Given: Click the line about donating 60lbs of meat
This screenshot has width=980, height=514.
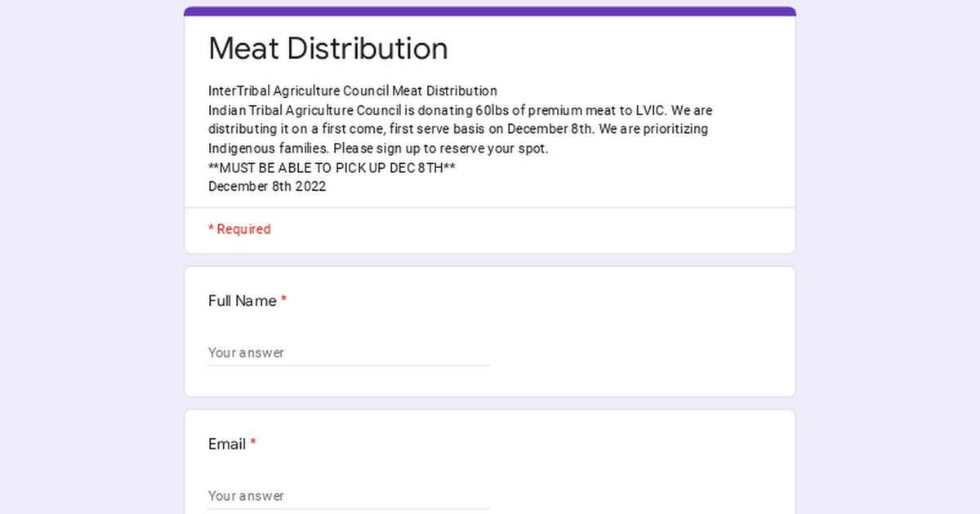Looking at the screenshot, I should [x=460, y=110].
